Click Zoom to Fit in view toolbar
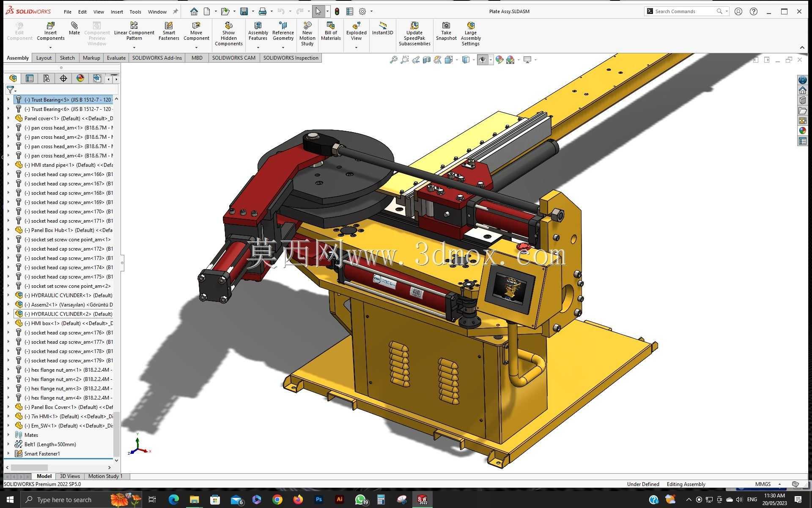 click(393, 60)
